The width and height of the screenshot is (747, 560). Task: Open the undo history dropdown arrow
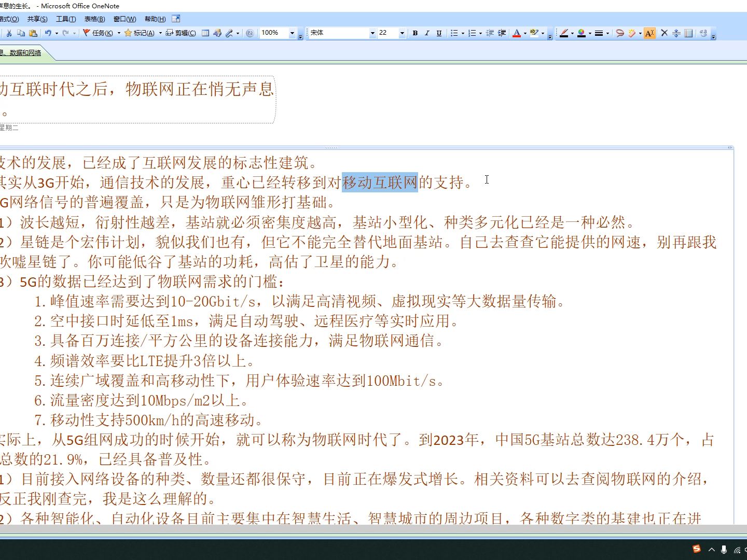[x=56, y=33]
